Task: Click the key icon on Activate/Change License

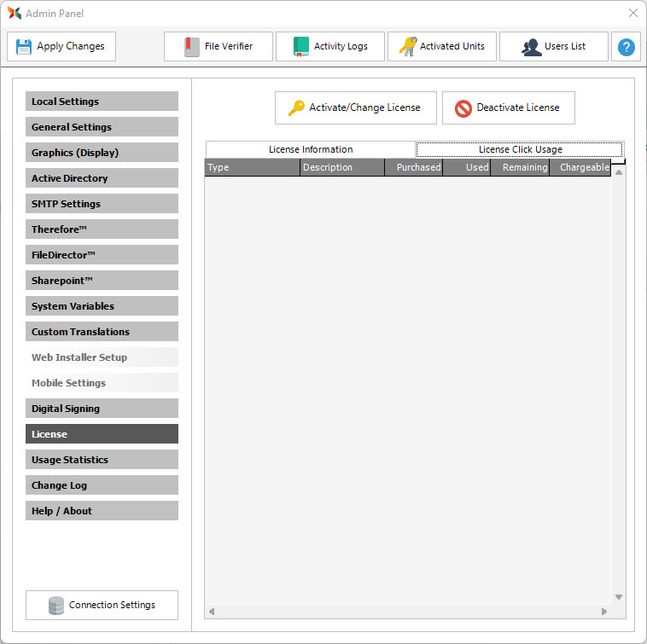Action: [296, 108]
